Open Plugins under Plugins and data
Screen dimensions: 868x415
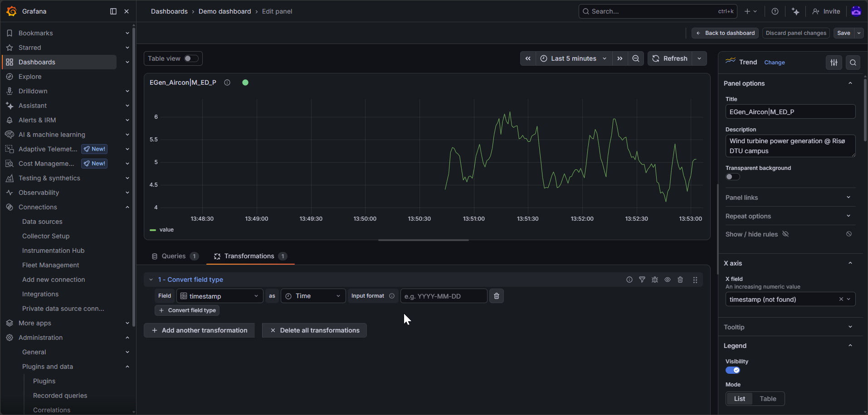tap(44, 381)
